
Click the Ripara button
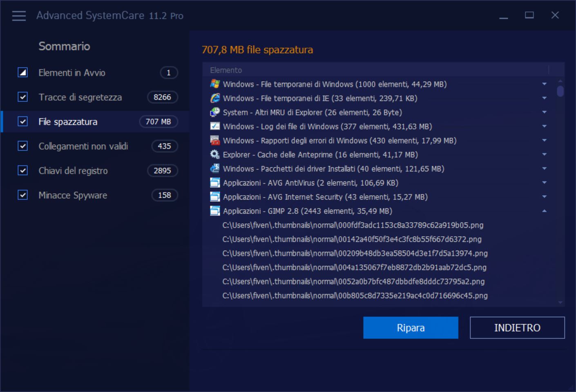pos(411,327)
